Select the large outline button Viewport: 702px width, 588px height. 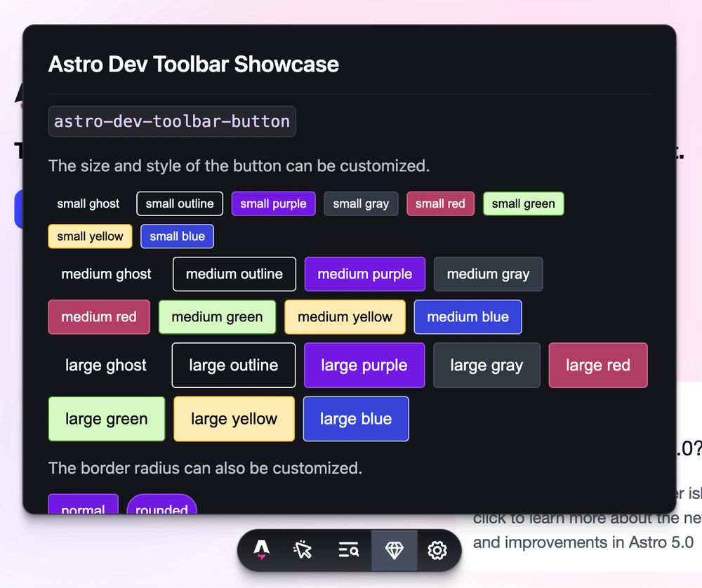[x=234, y=365]
